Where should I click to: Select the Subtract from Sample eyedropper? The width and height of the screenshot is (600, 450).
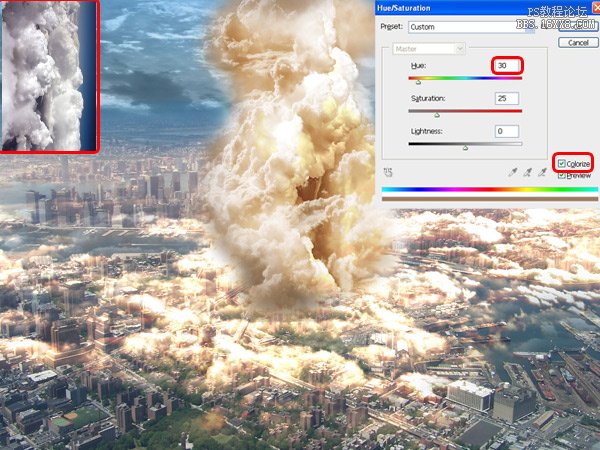tap(542, 172)
